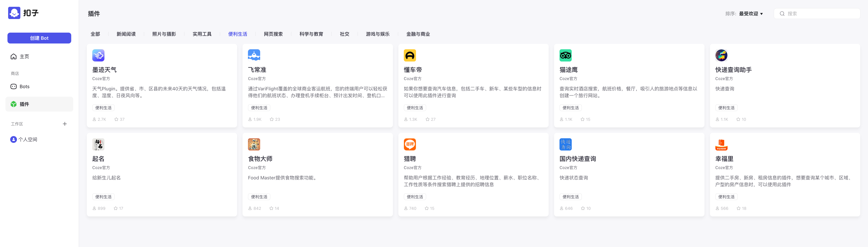
Task: Click the 扣子 logo icon
Action: [x=14, y=13]
